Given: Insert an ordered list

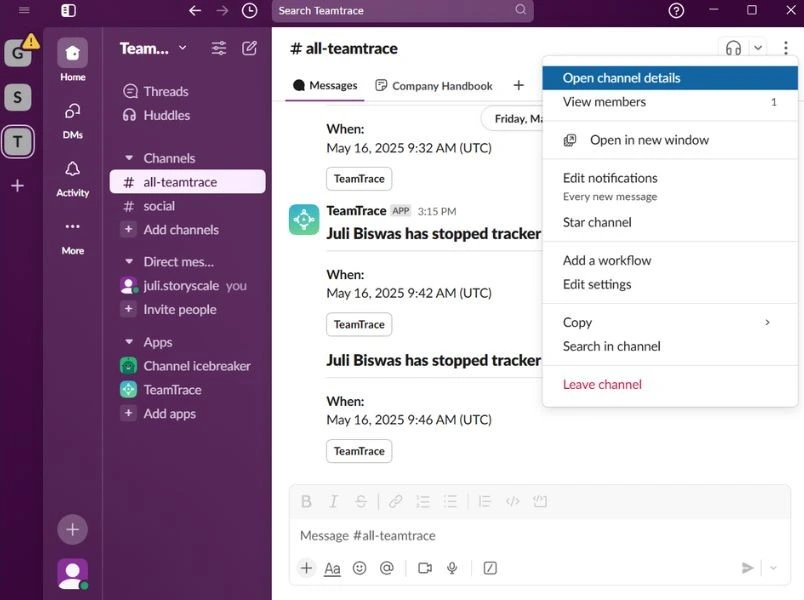Looking at the screenshot, I should click(423, 501).
